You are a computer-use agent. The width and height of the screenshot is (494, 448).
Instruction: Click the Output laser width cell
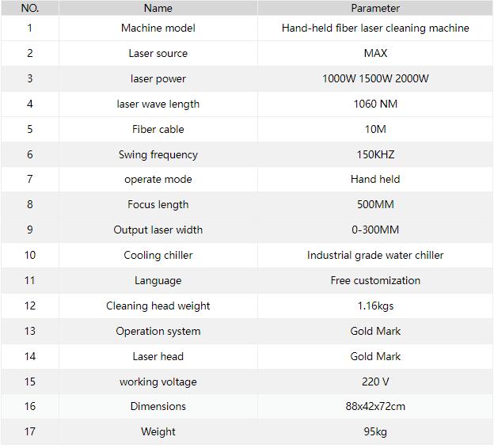pos(158,230)
